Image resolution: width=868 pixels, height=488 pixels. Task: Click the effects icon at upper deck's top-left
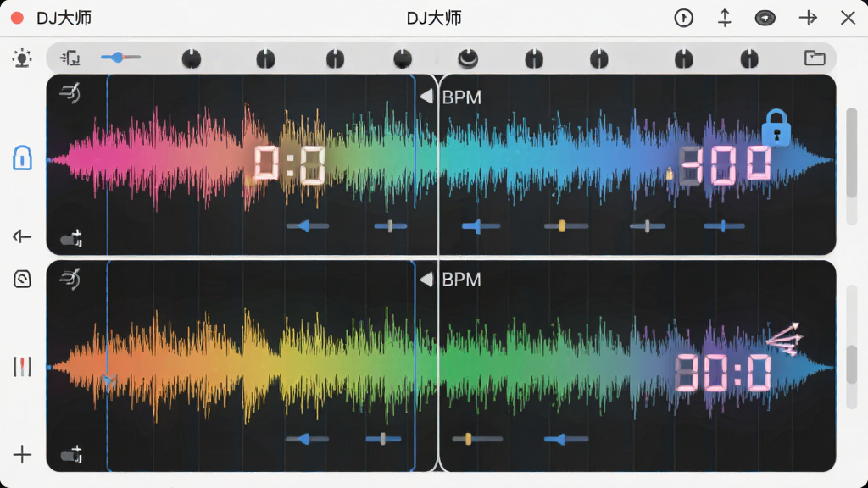click(x=70, y=93)
